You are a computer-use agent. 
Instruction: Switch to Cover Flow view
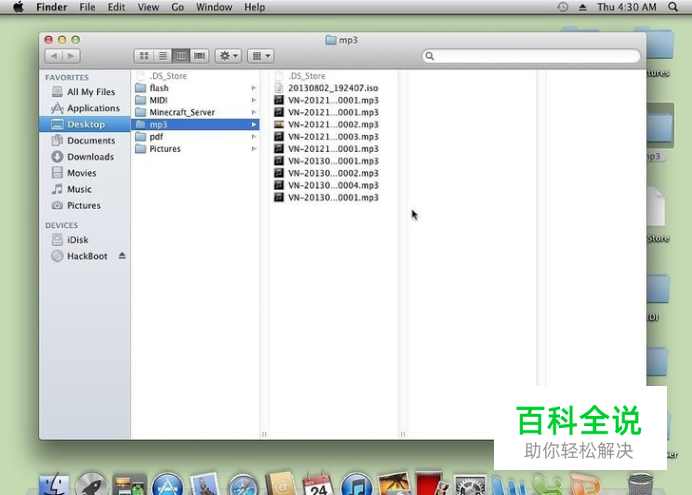(x=199, y=56)
